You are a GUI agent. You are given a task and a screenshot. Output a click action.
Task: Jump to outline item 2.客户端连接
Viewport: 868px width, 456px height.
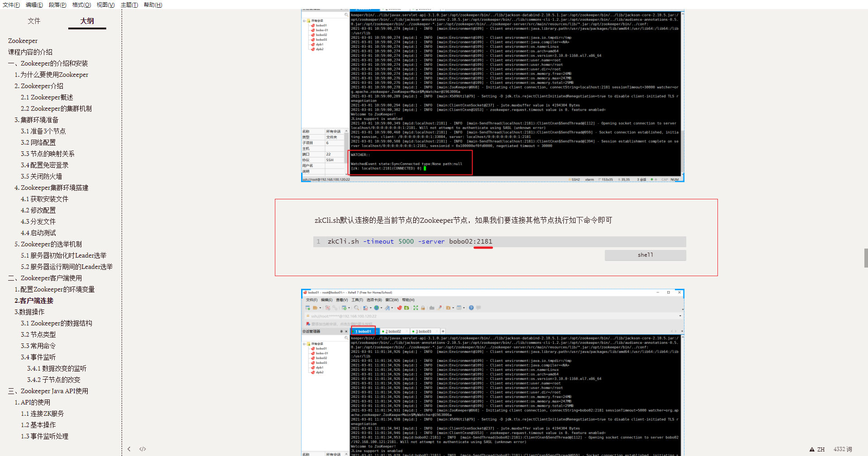pyautogui.click(x=34, y=301)
